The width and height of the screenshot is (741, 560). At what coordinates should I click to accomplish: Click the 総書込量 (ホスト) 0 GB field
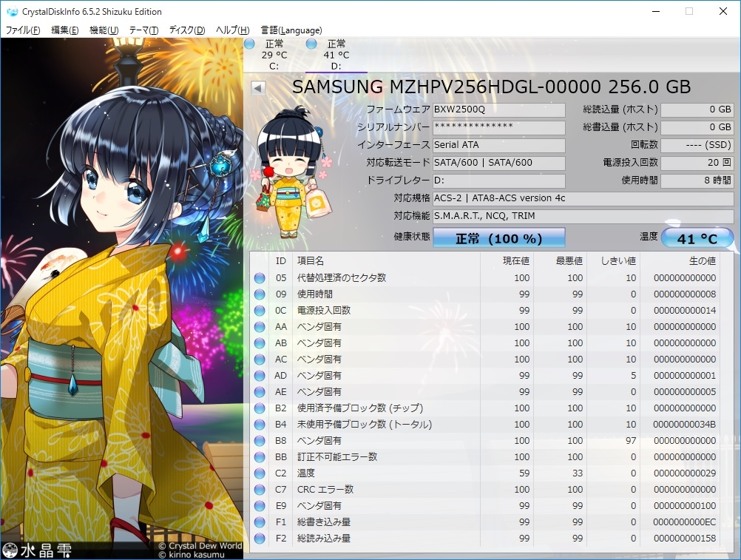(x=697, y=127)
